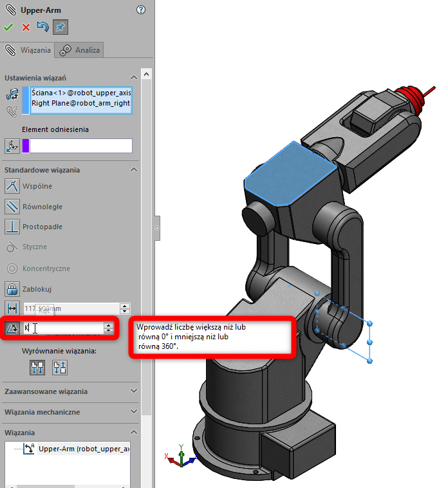Decrease the angle with the down arrow
The height and width of the screenshot is (488, 448).
[109, 331]
